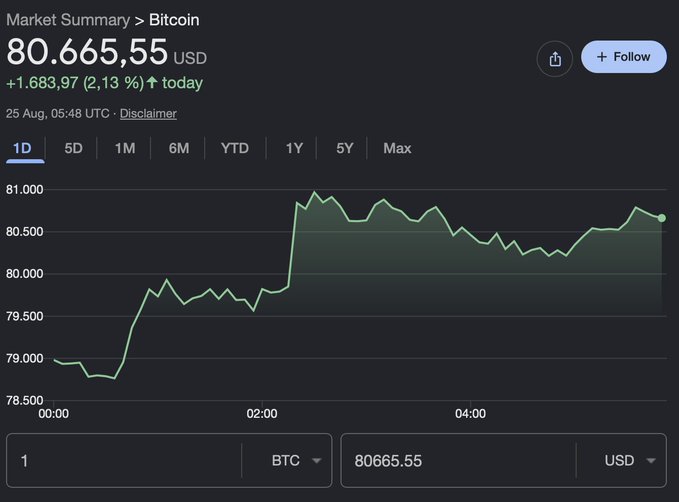Switch to the 6M time range tab
This screenshot has height=502, width=679.
(179, 149)
